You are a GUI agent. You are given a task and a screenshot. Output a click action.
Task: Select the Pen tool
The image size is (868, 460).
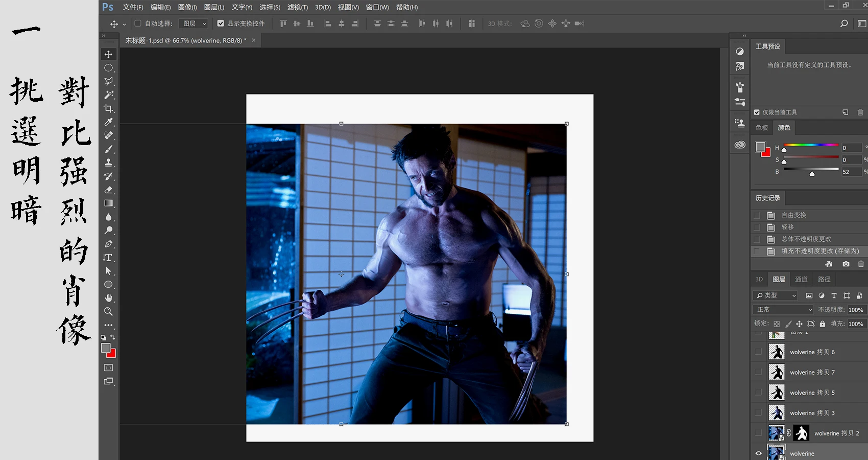[x=108, y=244]
